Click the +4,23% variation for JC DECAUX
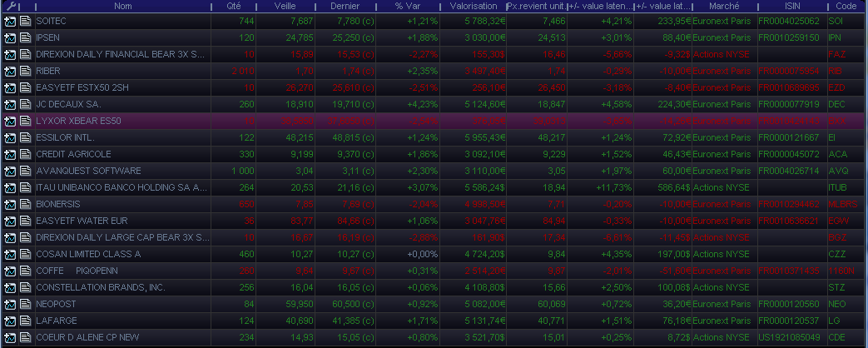The width and height of the screenshot is (868, 348). coord(423,104)
